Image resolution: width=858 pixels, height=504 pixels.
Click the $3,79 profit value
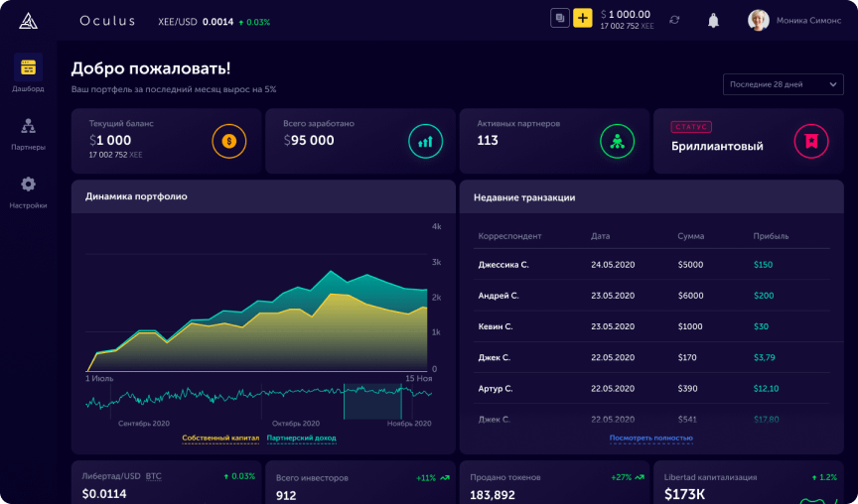[764, 357]
